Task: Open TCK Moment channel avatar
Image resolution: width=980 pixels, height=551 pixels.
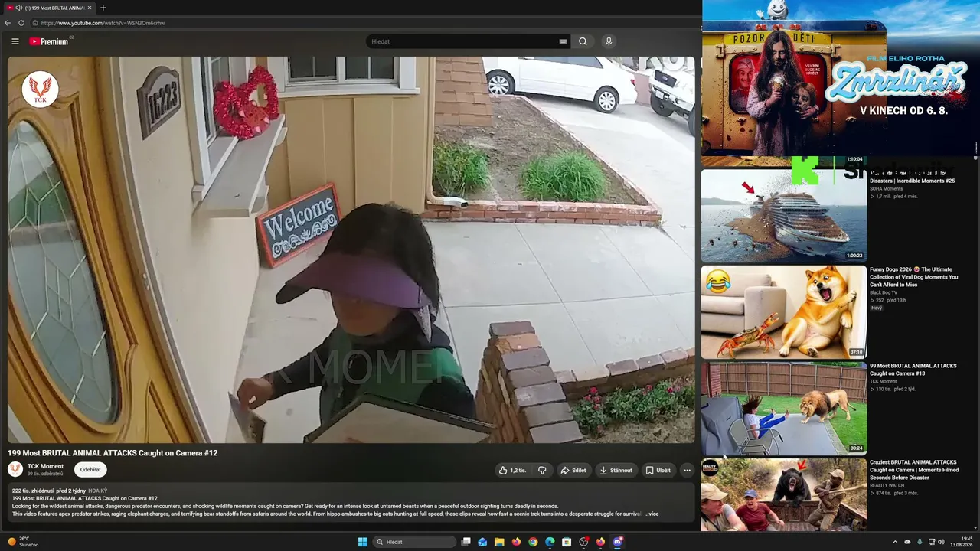Action: pos(15,470)
